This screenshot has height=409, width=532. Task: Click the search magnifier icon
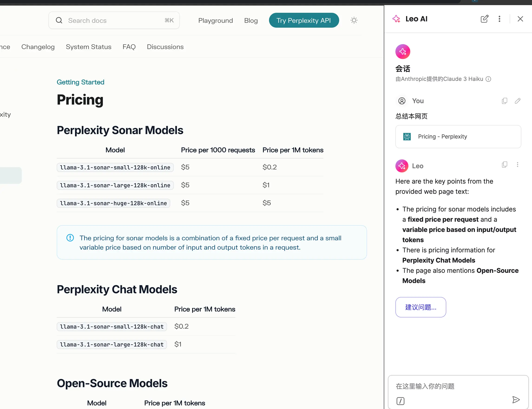pyautogui.click(x=59, y=20)
